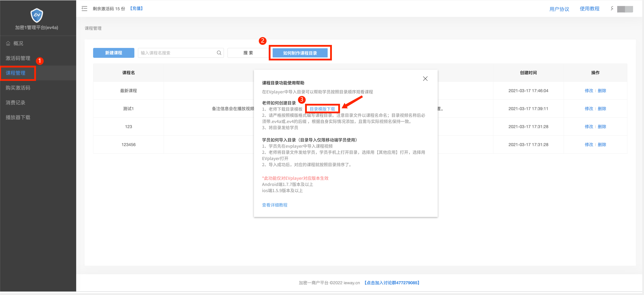644x295 pixels.
Task: Open 激活码管理 in the sidebar
Action: point(18,58)
